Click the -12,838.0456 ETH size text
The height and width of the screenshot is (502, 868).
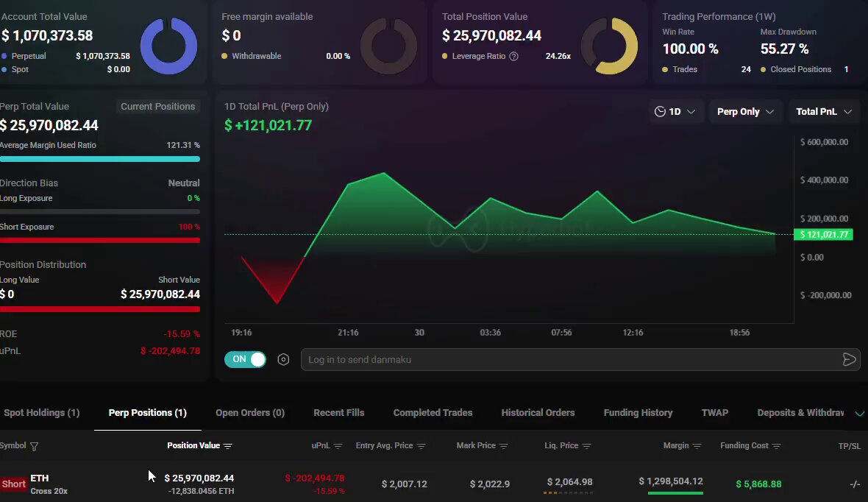(201, 491)
